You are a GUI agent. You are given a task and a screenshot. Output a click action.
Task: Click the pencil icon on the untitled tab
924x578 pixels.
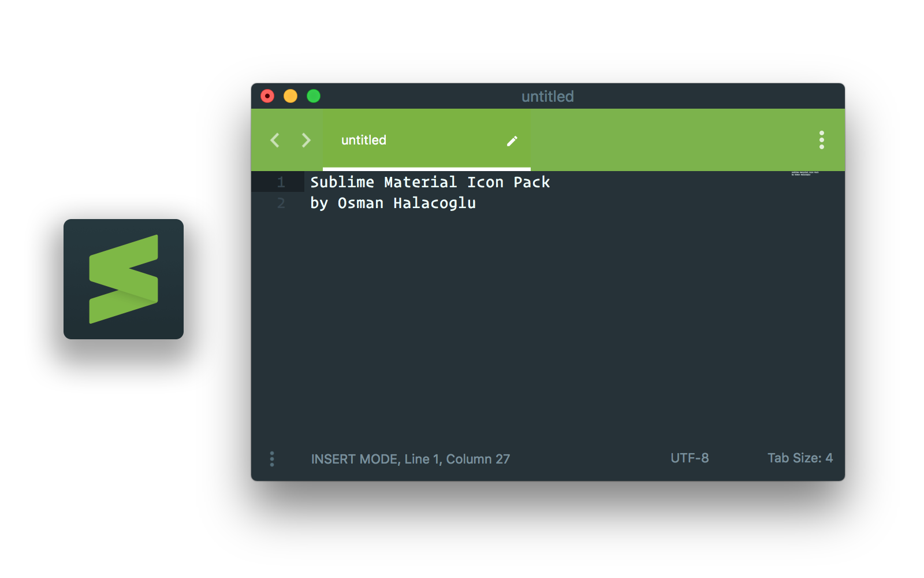click(x=512, y=141)
